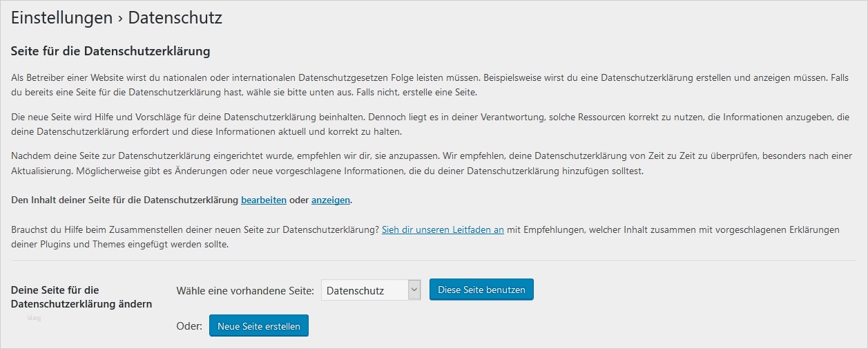This screenshot has width=868, height=349.
Task: Click the bold text "Den Inhalt deiner Seite"
Action: [x=124, y=200]
